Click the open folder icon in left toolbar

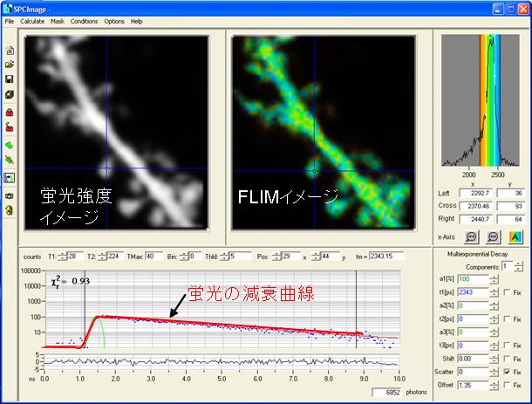click(x=10, y=65)
